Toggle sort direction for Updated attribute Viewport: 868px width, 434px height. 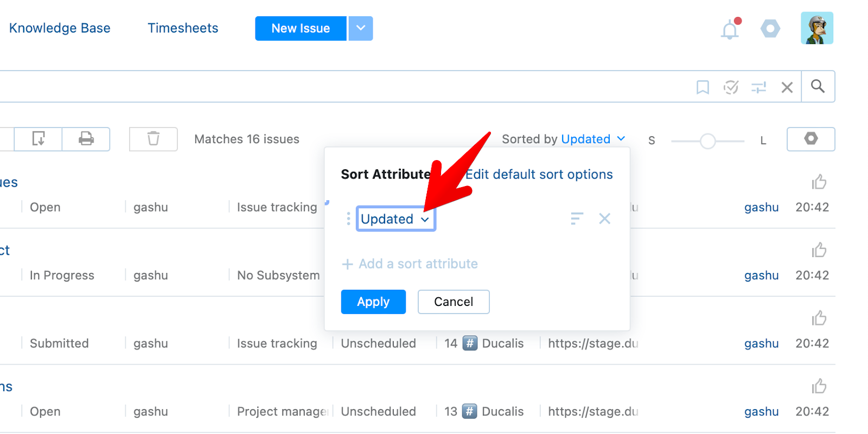pyautogui.click(x=577, y=219)
